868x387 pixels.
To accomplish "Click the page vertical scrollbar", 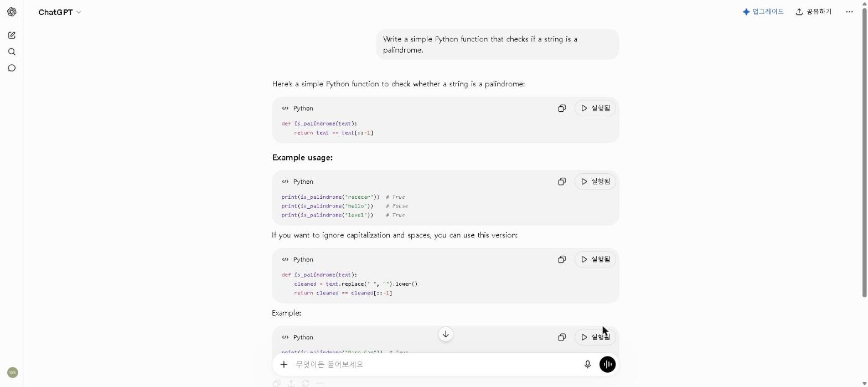I will pos(864,149).
